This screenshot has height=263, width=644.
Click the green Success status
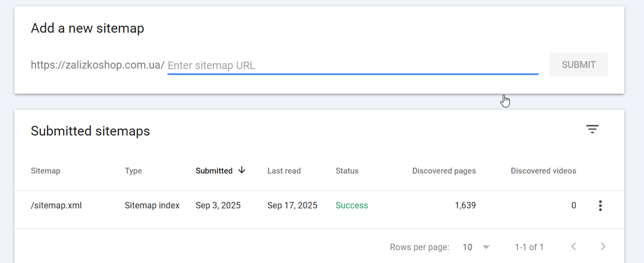coord(352,205)
